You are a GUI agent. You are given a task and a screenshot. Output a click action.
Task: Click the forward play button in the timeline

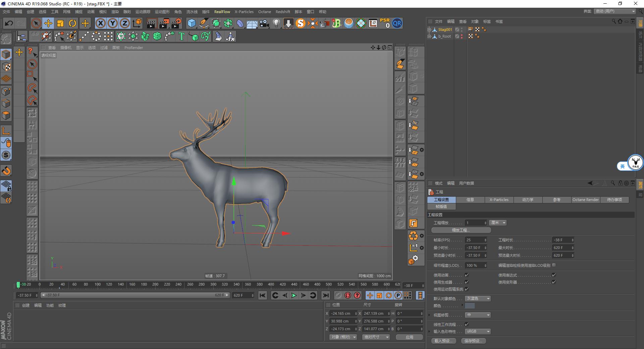tap(294, 295)
